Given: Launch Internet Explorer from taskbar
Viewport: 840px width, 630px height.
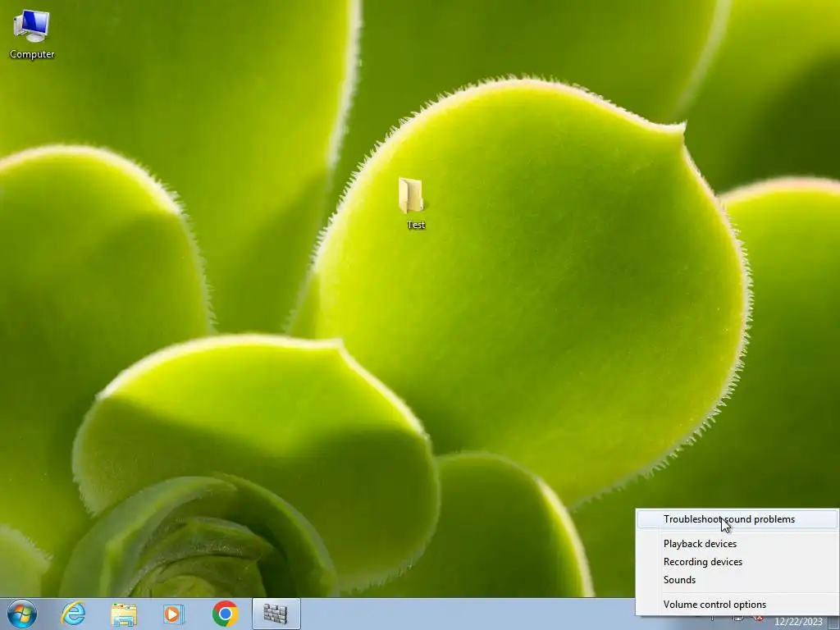Looking at the screenshot, I should tap(73, 614).
